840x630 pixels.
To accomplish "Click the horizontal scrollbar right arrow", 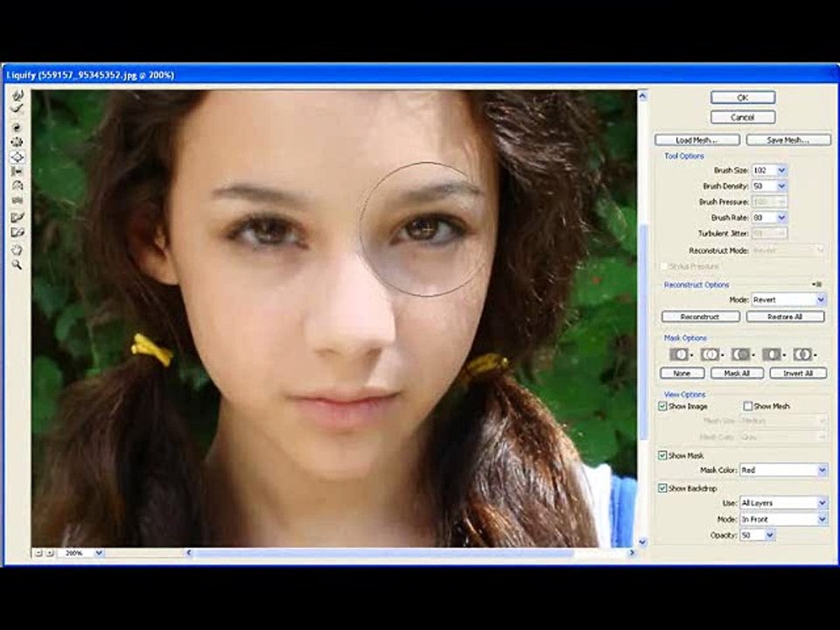I will (x=632, y=553).
